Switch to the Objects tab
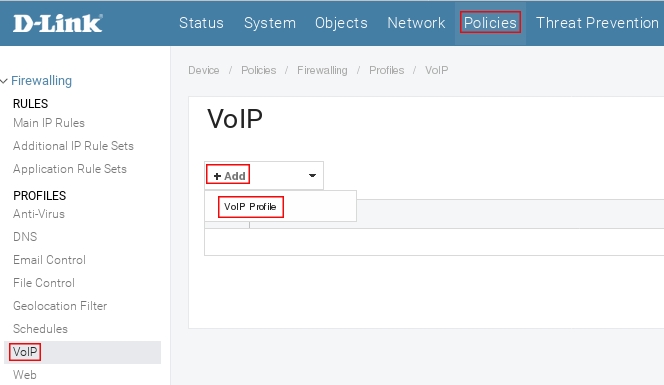The width and height of the screenshot is (664, 385). tap(341, 23)
